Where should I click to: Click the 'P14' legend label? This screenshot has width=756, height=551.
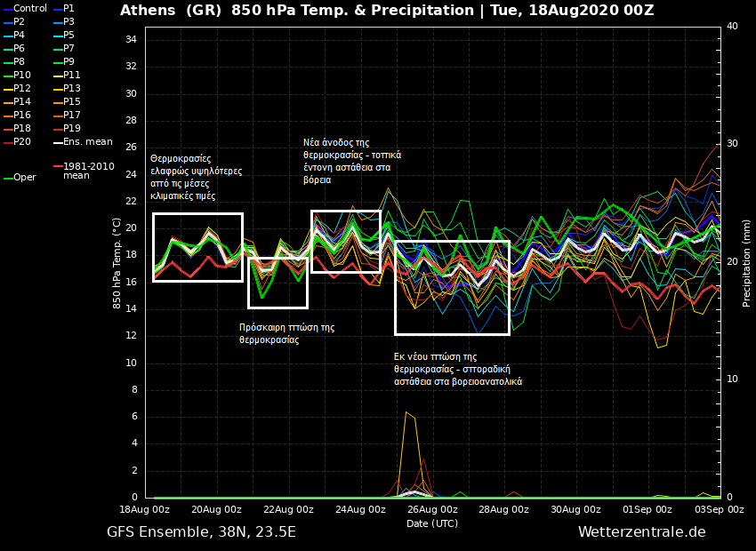coord(21,101)
